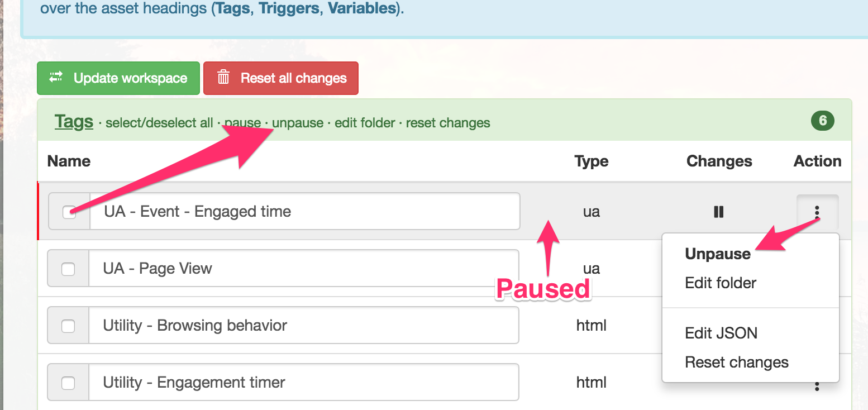Open the three-dot action menu for Engaged time
This screenshot has width=868, height=410.
tap(817, 212)
